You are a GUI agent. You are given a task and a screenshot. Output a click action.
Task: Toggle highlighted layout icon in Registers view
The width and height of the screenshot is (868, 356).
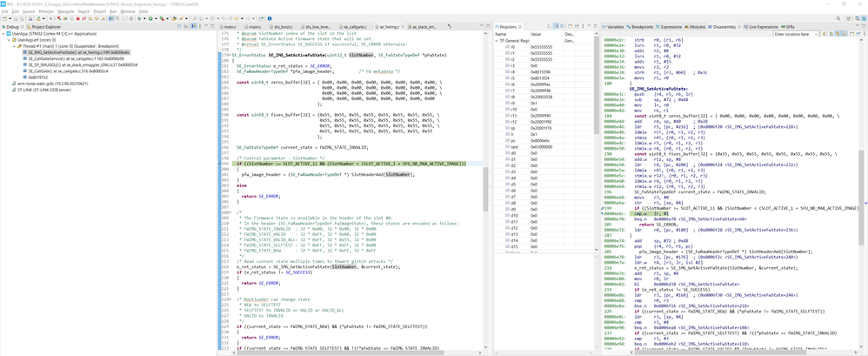point(557,26)
